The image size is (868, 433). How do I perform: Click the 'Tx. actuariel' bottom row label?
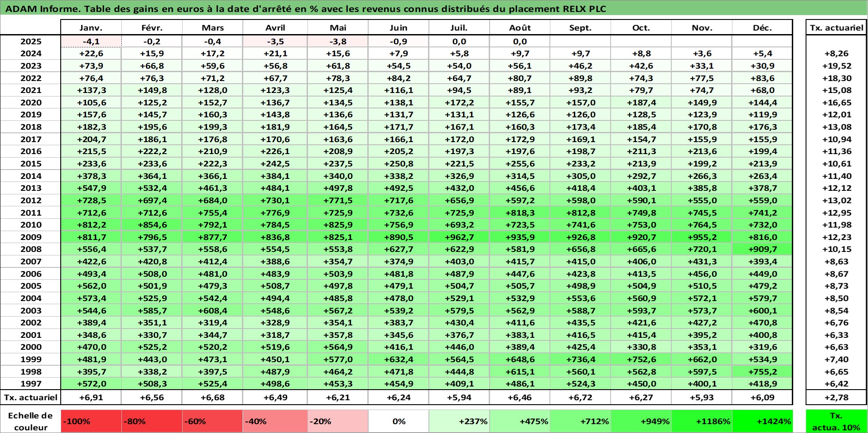pos(31,397)
